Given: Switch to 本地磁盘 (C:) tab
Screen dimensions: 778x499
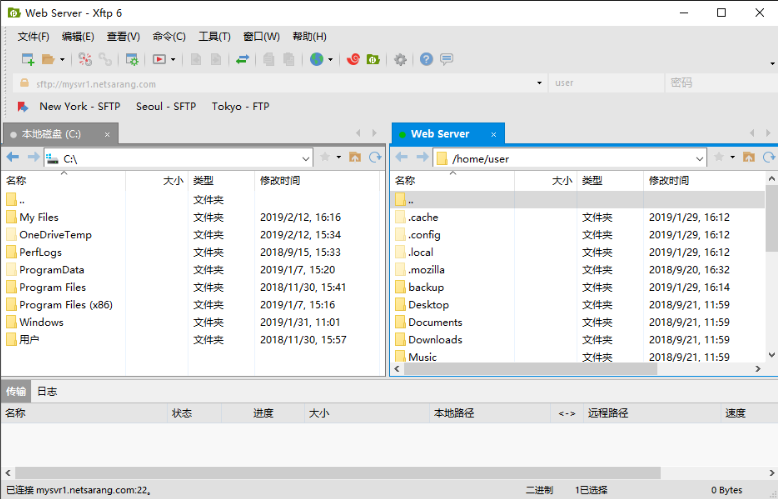Looking at the screenshot, I should click(x=51, y=134).
